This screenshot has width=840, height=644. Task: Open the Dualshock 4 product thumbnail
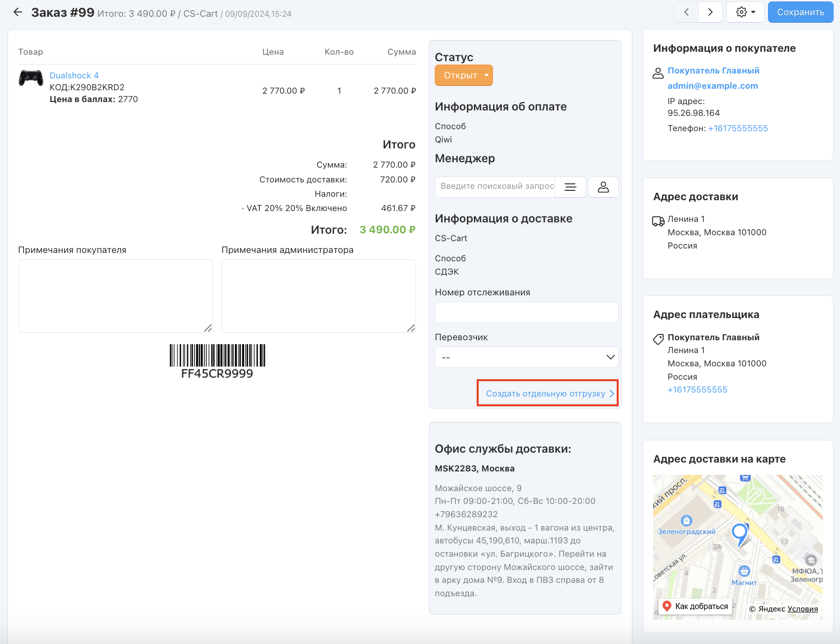tap(31, 78)
